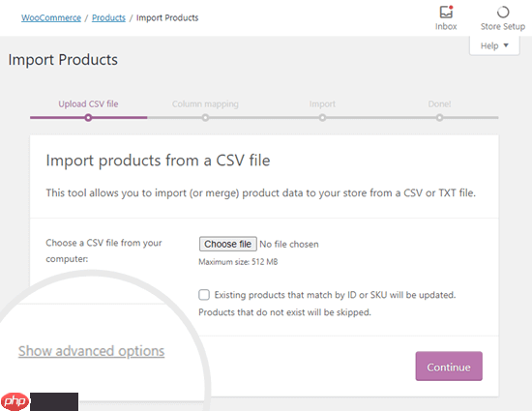Click the Done step progress dot

(439, 118)
